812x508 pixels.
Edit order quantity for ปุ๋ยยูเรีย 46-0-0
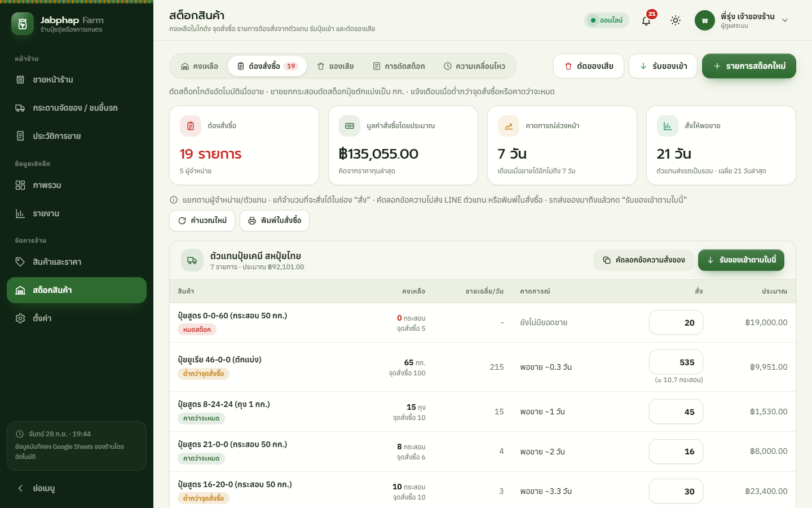coord(676,362)
